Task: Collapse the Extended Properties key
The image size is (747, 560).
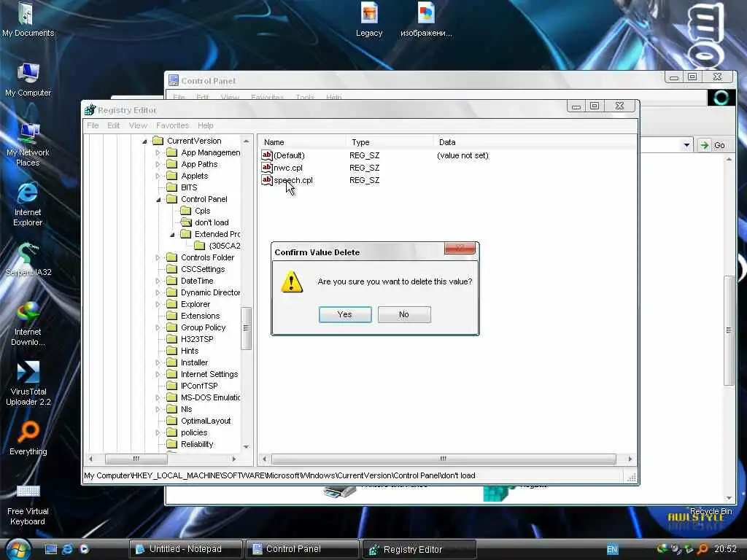Action: [172, 234]
